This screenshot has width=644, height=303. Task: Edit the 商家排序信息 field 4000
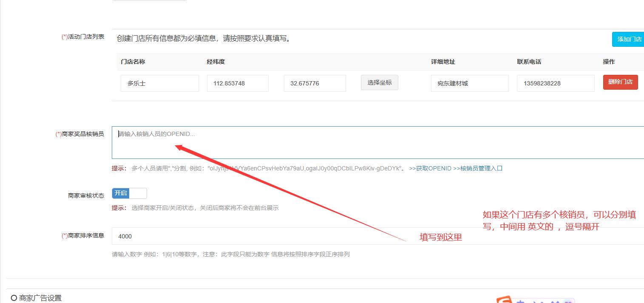pyautogui.click(x=378, y=236)
